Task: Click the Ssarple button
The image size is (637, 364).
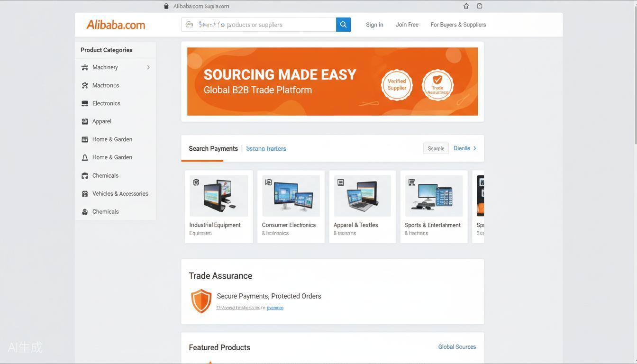Action: (x=436, y=148)
